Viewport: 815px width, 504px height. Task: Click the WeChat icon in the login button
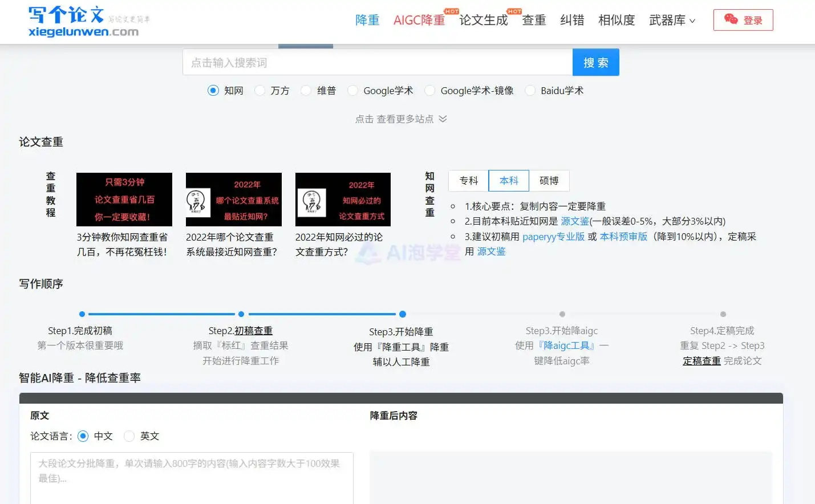(731, 19)
